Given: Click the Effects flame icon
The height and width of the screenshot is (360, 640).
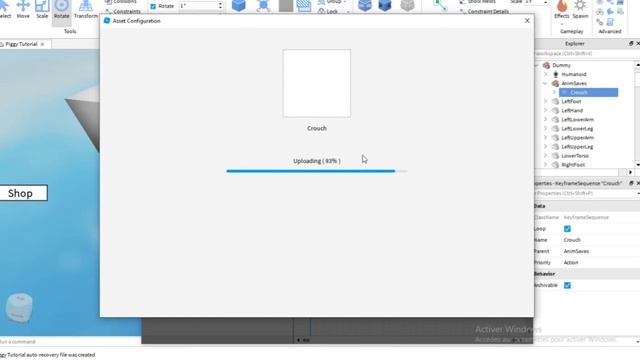Looking at the screenshot, I should point(562,6).
